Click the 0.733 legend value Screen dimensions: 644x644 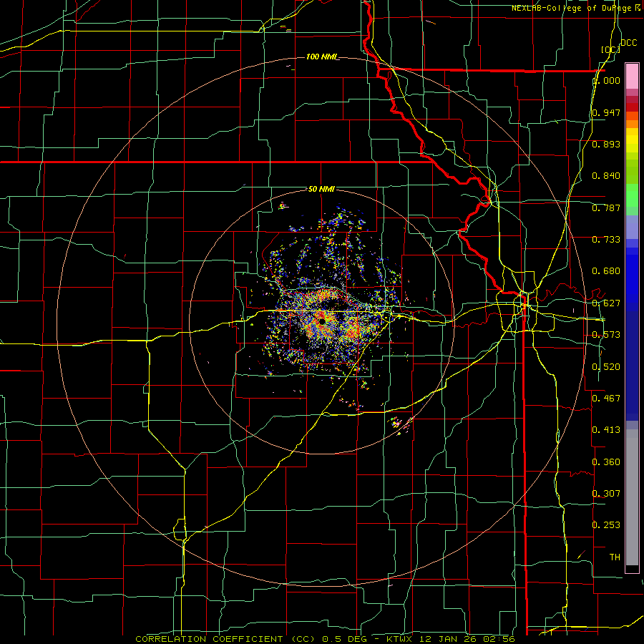tap(606, 240)
